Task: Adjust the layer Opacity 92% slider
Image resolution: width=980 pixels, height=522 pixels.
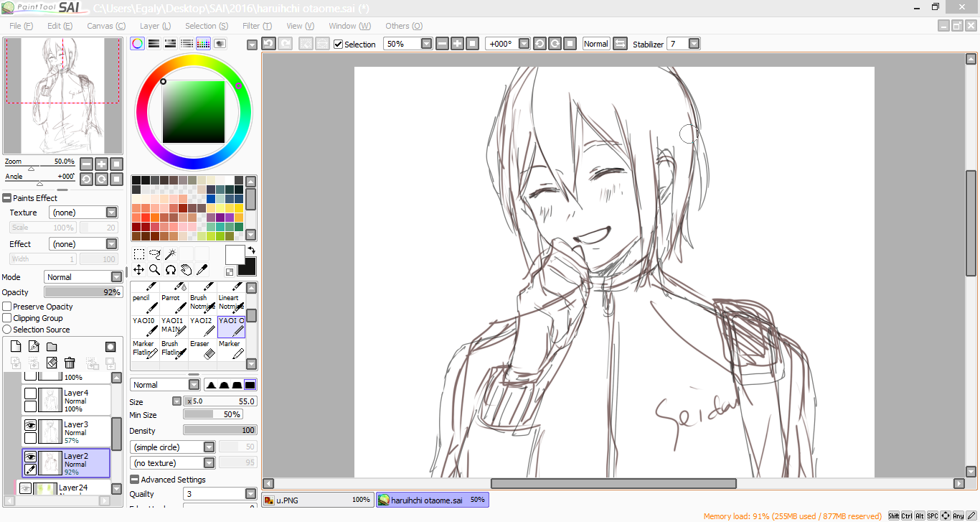Action: (83, 292)
